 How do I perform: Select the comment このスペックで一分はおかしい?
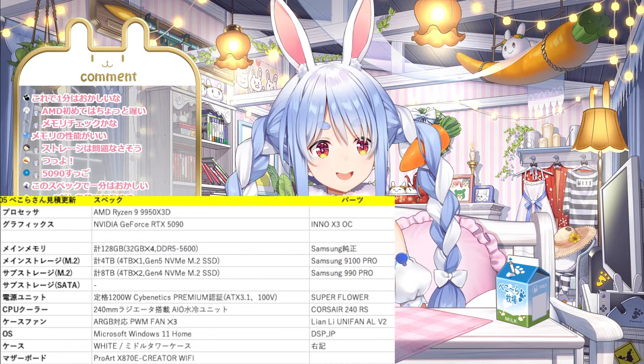(x=90, y=186)
